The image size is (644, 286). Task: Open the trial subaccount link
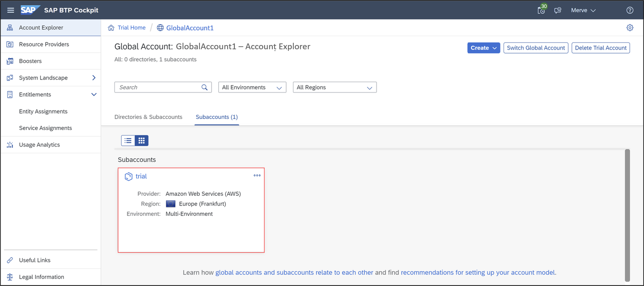coord(141,177)
